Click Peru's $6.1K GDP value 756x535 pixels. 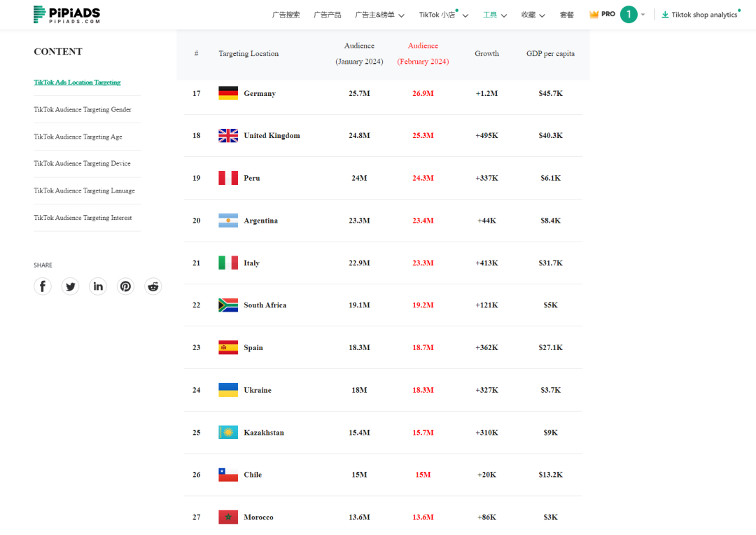[x=551, y=178]
